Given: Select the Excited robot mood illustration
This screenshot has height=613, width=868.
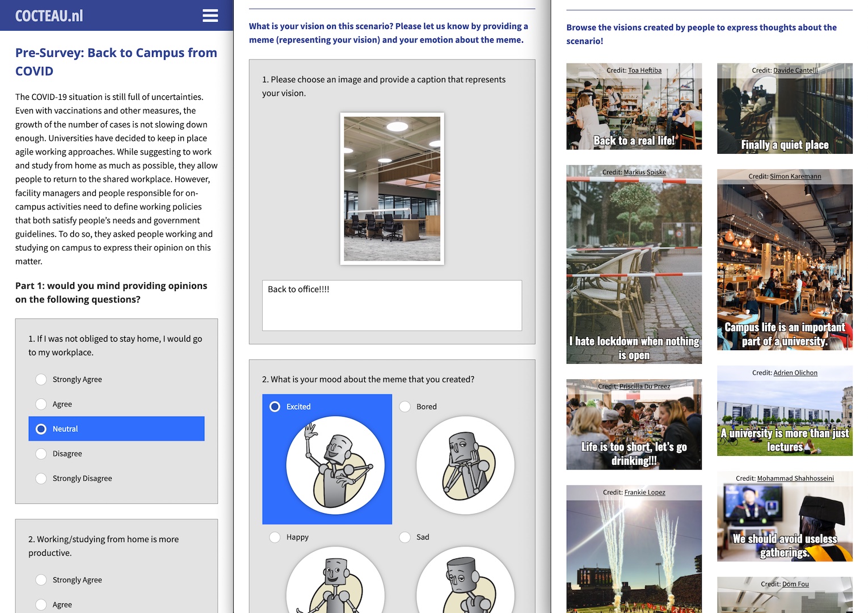Looking at the screenshot, I should (x=335, y=465).
